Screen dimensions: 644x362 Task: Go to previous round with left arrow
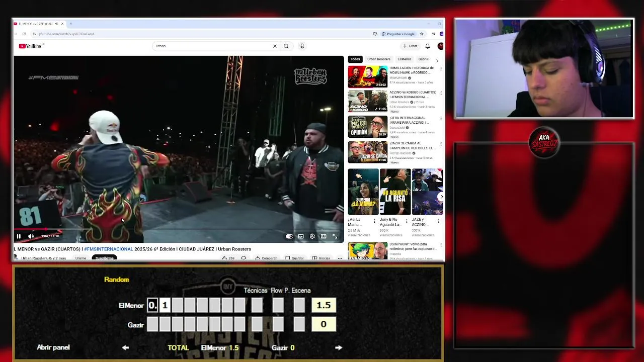tap(125, 347)
